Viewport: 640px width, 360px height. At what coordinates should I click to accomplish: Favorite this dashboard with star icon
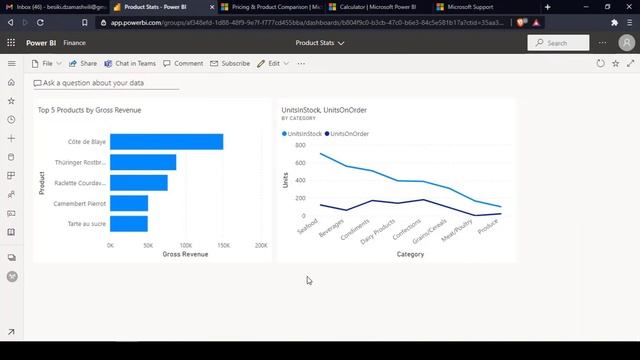pos(616,63)
